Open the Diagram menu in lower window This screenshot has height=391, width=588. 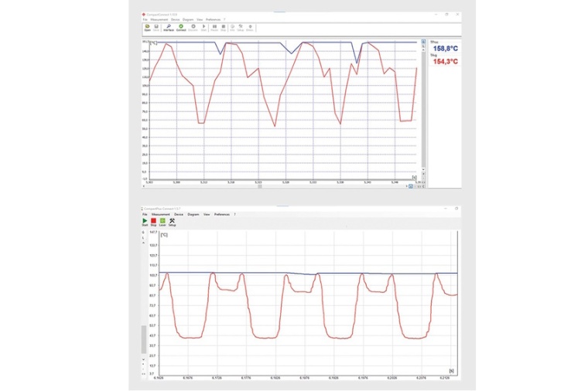193,214
